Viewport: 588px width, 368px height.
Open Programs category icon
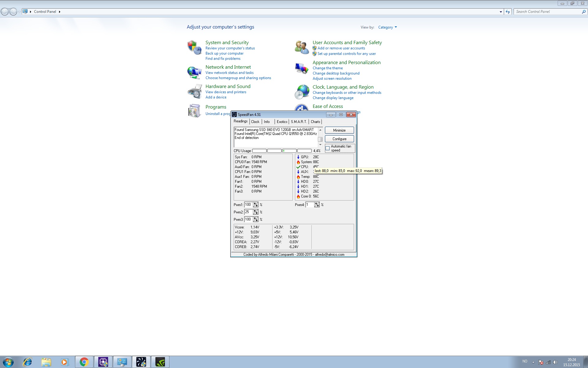pyautogui.click(x=194, y=111)
